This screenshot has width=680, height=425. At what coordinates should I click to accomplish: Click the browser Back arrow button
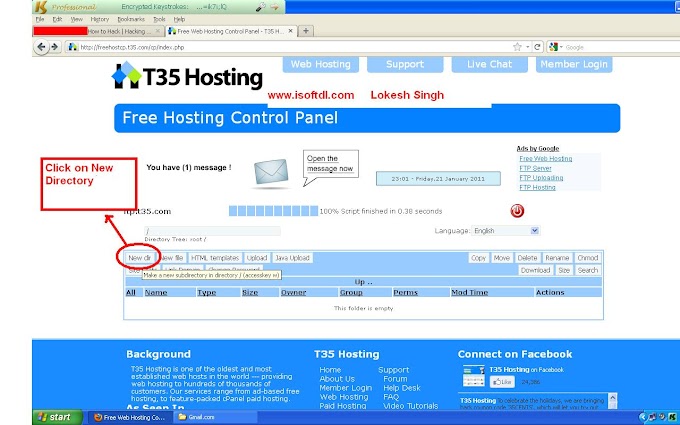pyautogui.click(x=41, y=47)
